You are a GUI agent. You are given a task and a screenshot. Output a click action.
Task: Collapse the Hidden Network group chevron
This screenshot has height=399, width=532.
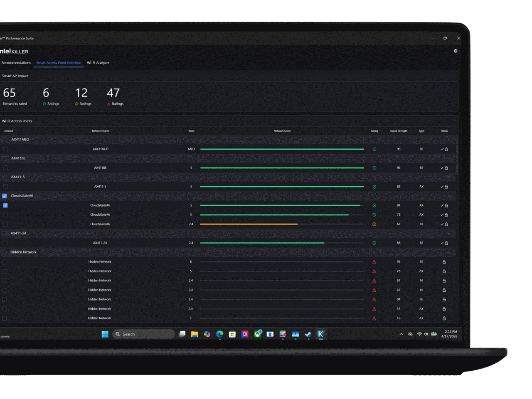tap(448, 252)
